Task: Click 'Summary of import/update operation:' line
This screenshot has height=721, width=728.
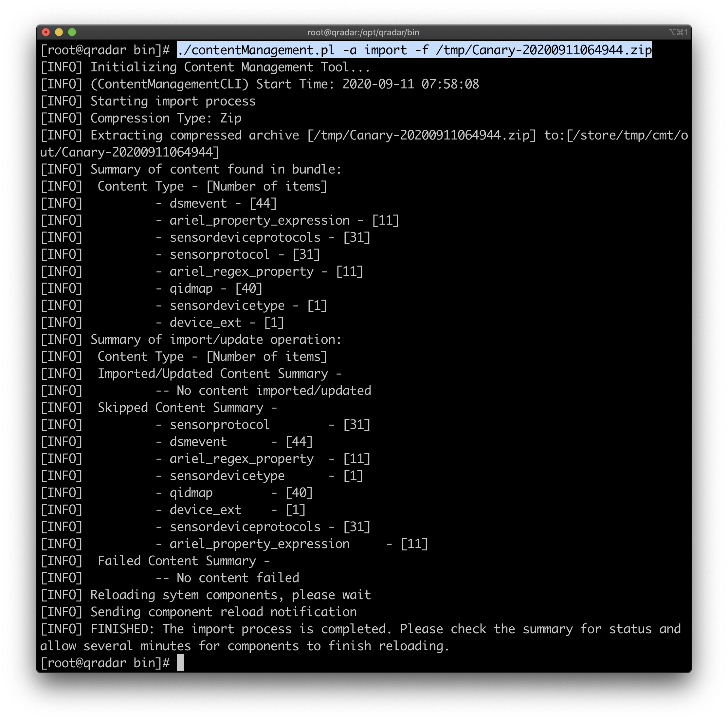Action: (191, 340)
